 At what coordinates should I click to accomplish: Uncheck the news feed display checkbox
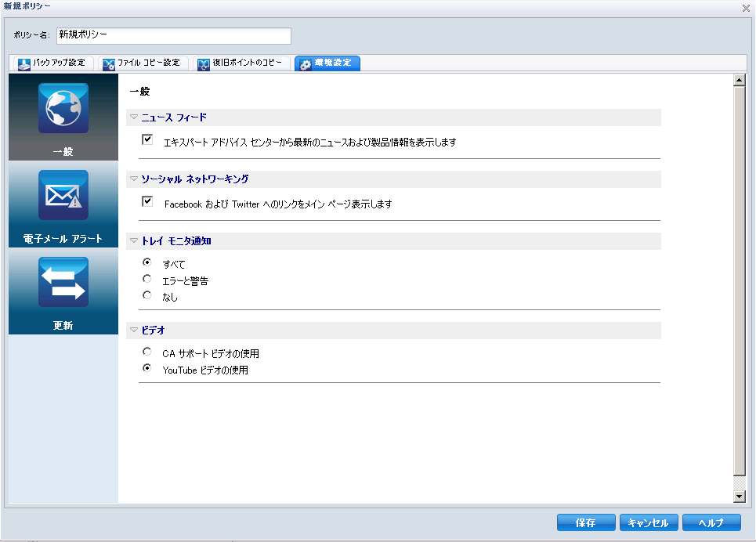[x=147, y=139]
